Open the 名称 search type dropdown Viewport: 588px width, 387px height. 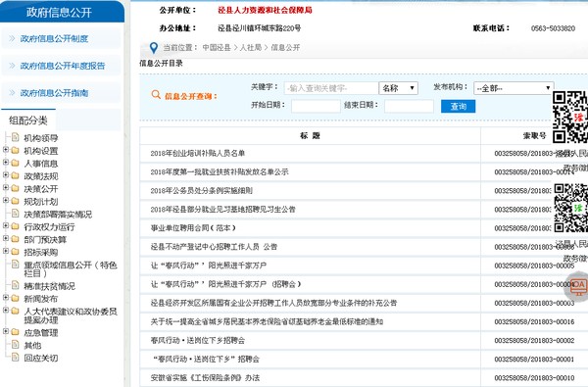398,88
